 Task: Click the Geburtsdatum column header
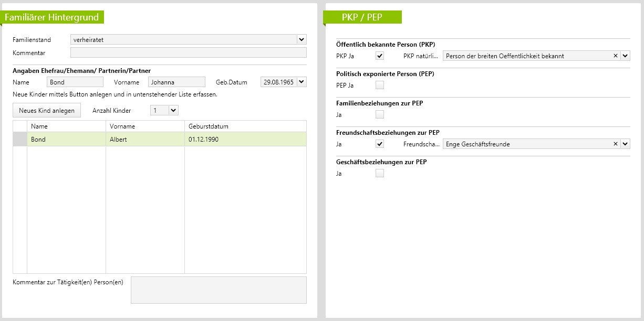[x=245, y=126]
